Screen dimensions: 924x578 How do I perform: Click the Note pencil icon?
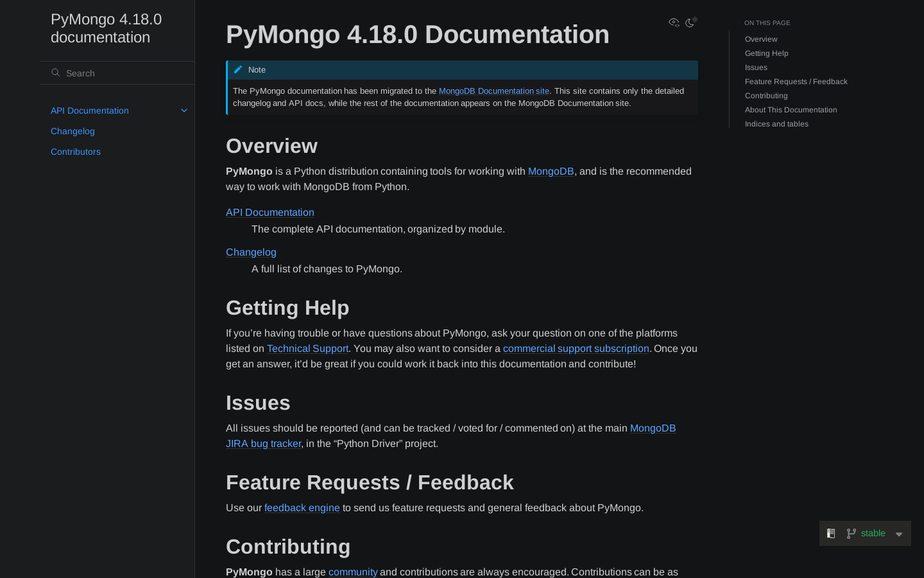[238, 69]
